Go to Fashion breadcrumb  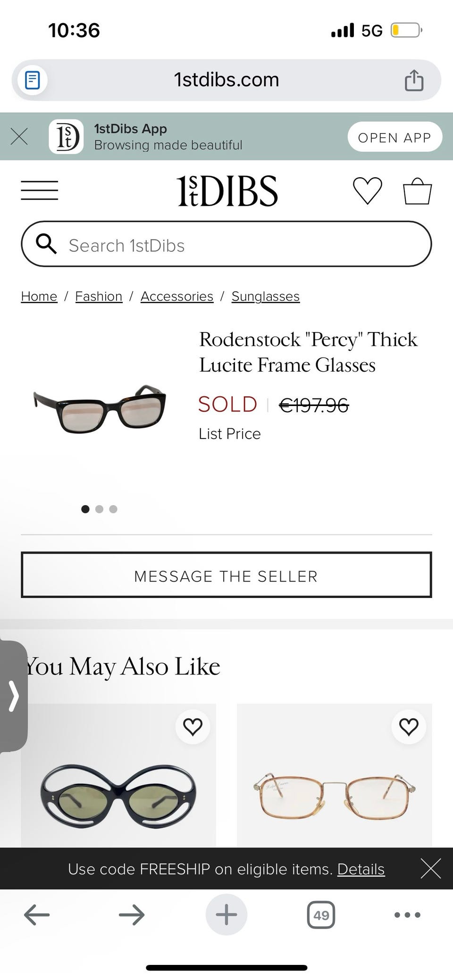click(x=99, y=296)
